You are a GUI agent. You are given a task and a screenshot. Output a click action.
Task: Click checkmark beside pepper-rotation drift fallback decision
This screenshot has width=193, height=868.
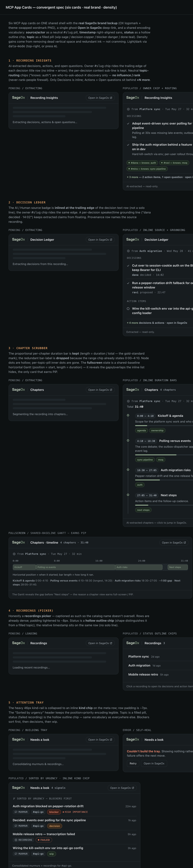click(128, 283)
